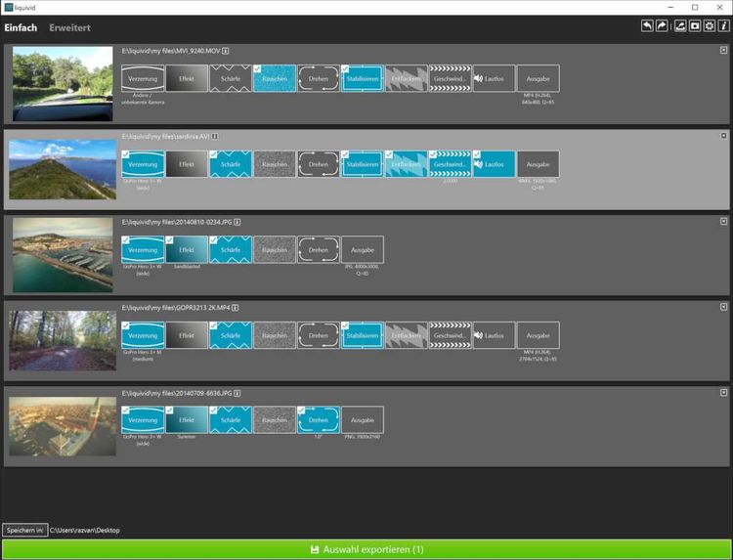Open Geschwindigkeit tile for sardinia.AVI

451,164
